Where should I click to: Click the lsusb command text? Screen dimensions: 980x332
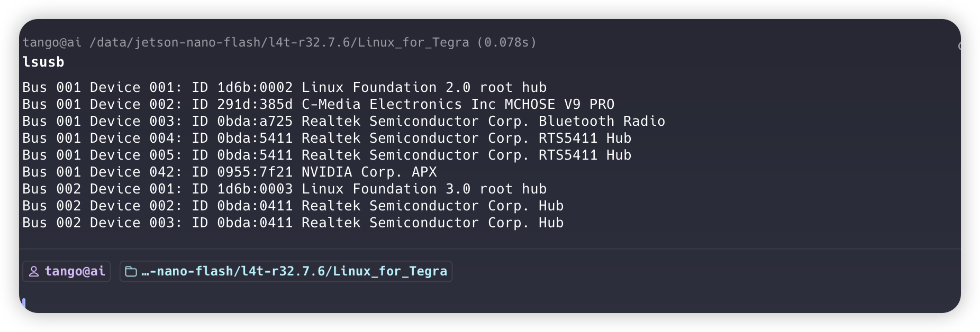(x=43, y=62)
